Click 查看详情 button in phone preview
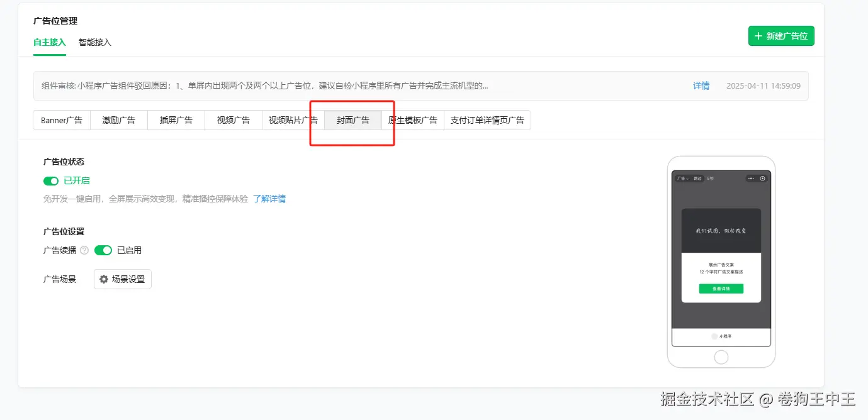868x420 pixels. [721, 289]
